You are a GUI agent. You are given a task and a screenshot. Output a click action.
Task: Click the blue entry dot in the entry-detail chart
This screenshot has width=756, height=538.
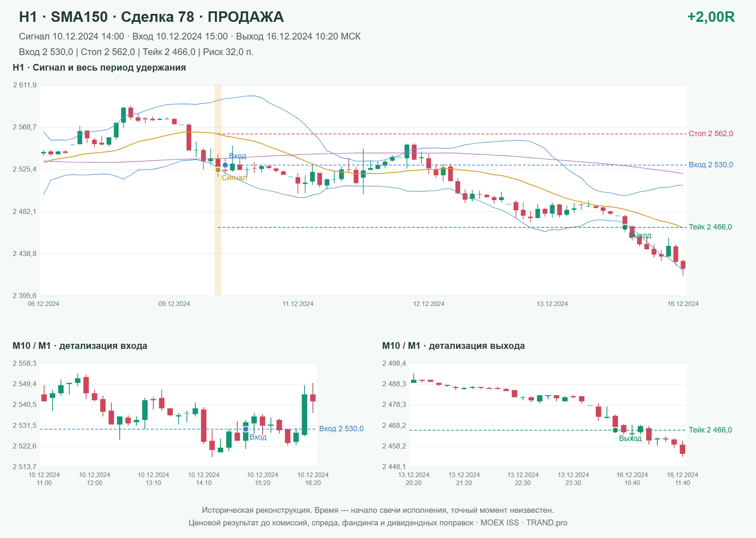246,429
